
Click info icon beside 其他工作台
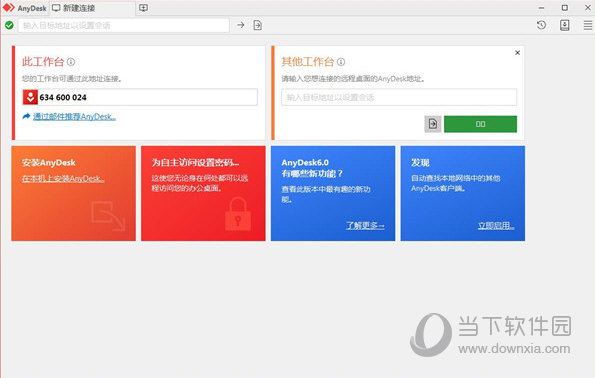[341, 61]
